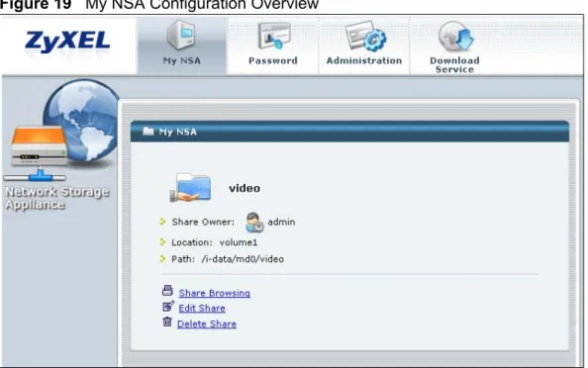588x368 pixels.
Task: Click the 'Share Owner:' label
Action: [203, 223]
